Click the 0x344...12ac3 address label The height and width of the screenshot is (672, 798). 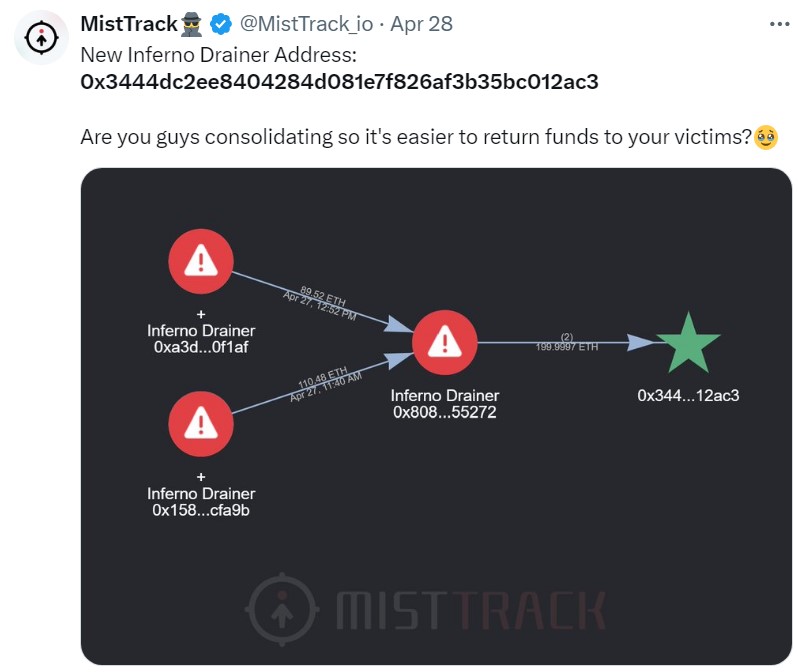point(688,396)
